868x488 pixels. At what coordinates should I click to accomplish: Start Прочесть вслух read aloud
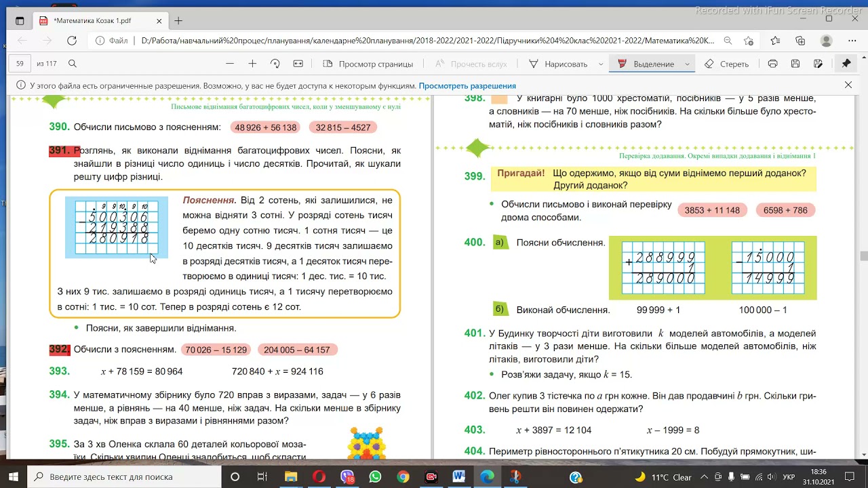(x=471, y=64)
